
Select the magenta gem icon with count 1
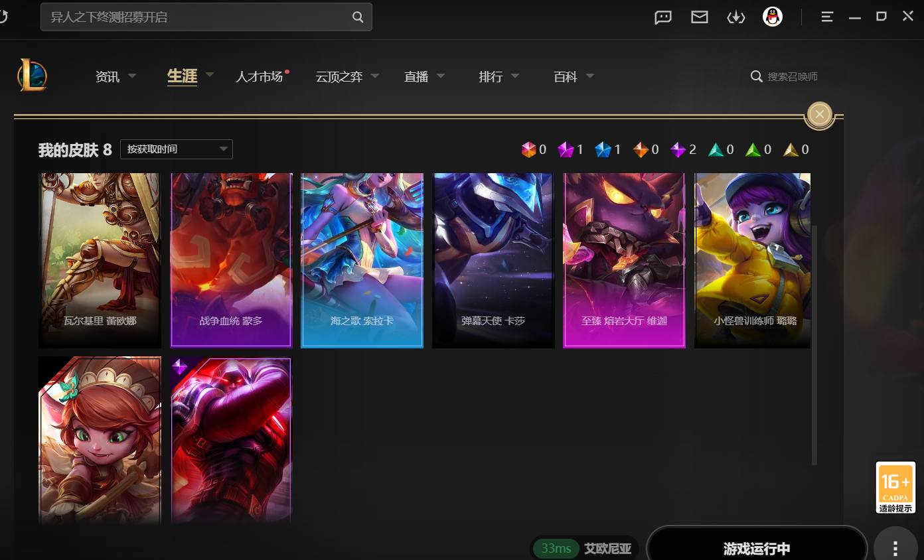coord(566,150)
